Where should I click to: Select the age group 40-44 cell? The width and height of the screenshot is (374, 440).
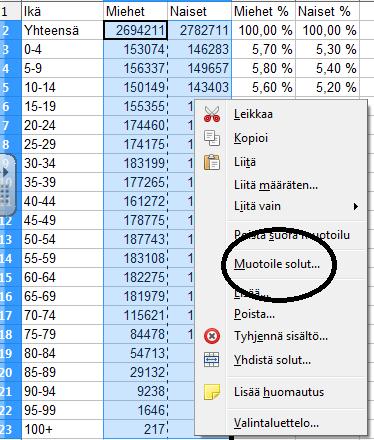click(62, 201)
